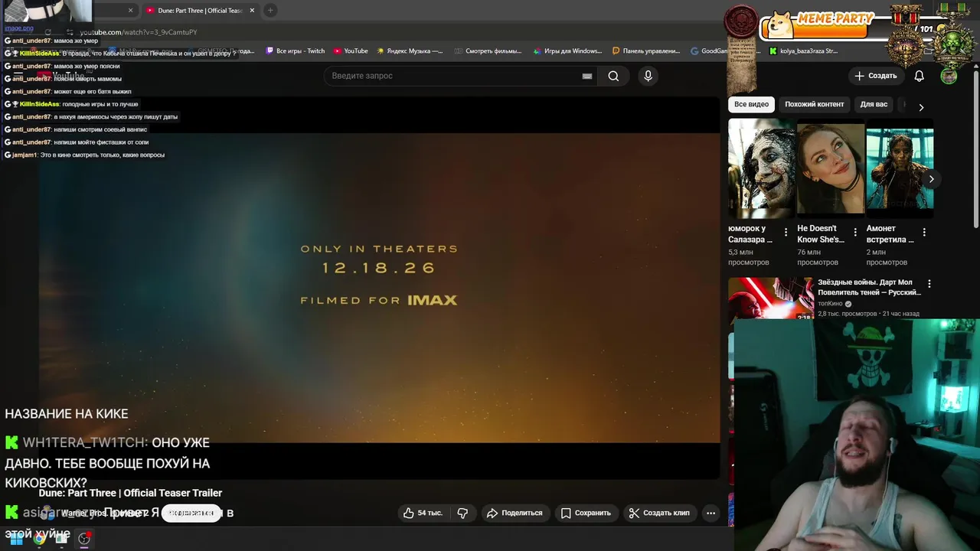
Task: Open 'Панель управления' bookmark
Action: [646, 51]
